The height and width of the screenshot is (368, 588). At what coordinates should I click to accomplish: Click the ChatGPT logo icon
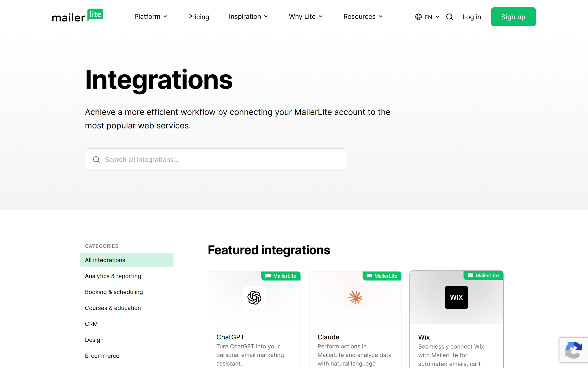[254, 297]
